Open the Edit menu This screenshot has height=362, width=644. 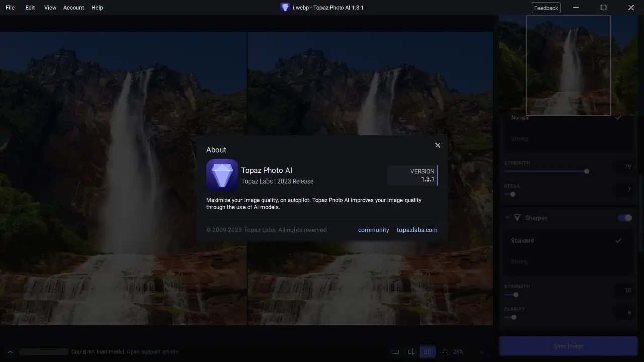click(x=30, y=8)
